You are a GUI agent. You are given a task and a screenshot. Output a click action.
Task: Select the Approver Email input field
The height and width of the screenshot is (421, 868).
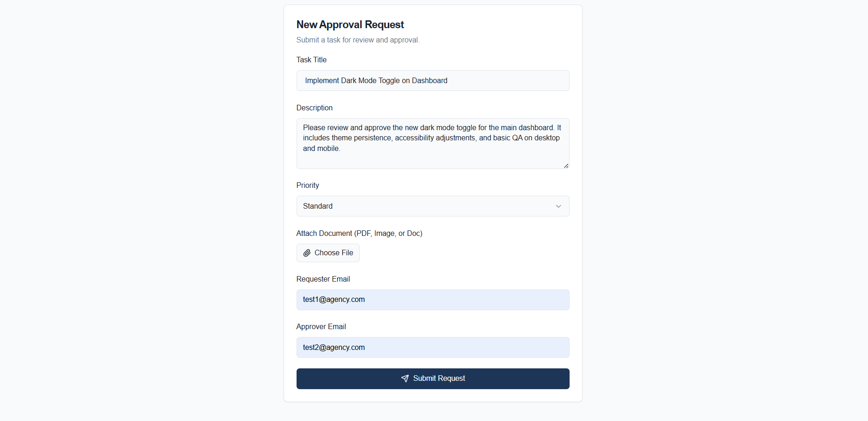pos(433,348)
